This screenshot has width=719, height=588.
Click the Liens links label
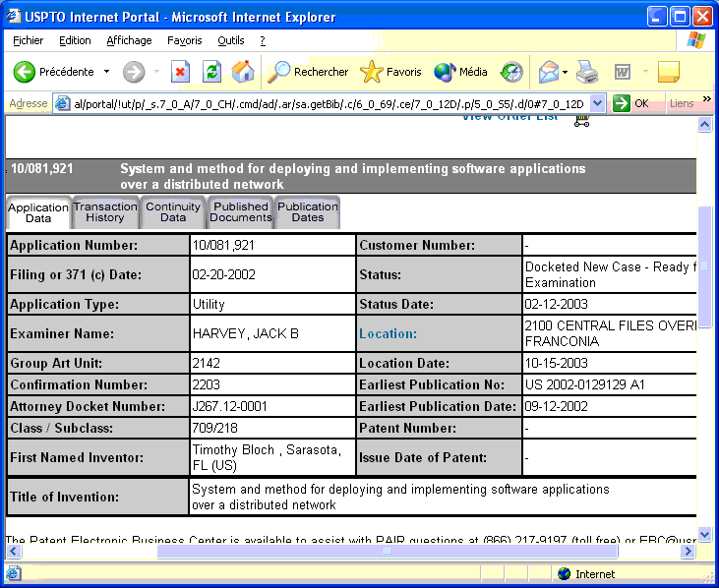(682, 103)
